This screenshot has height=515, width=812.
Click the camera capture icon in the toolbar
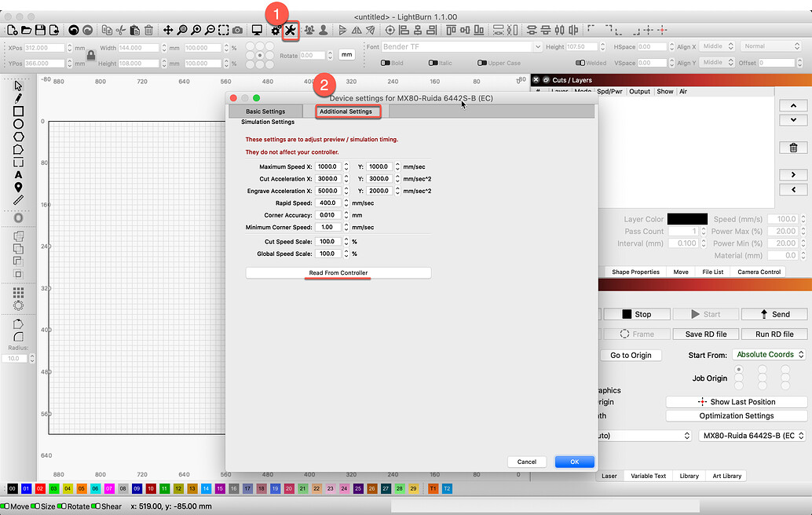point(238,30)
